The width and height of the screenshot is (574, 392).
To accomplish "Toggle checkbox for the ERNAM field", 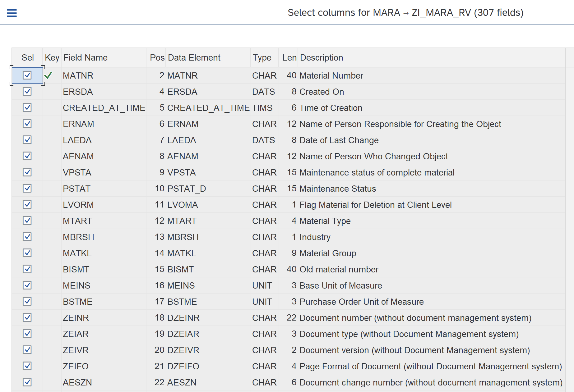I will pyautogui.click(x=27, y=124).
